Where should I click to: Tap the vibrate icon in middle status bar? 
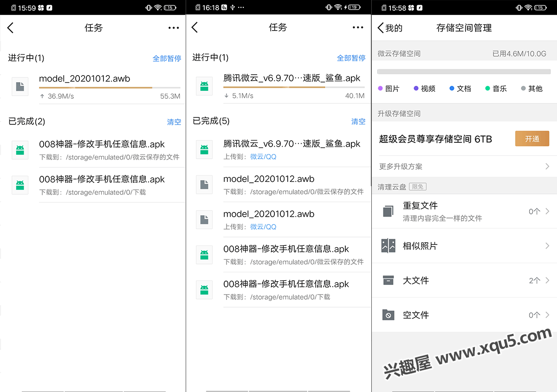(x=329, y=7)
